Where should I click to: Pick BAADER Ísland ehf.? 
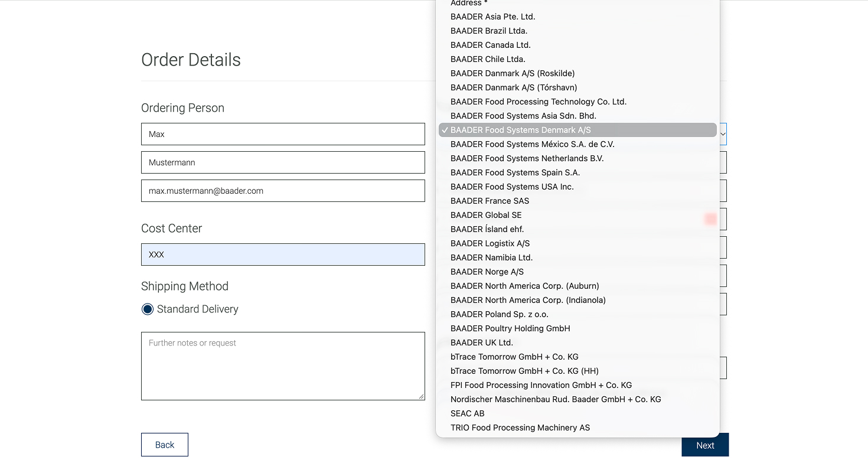[577, 229]
